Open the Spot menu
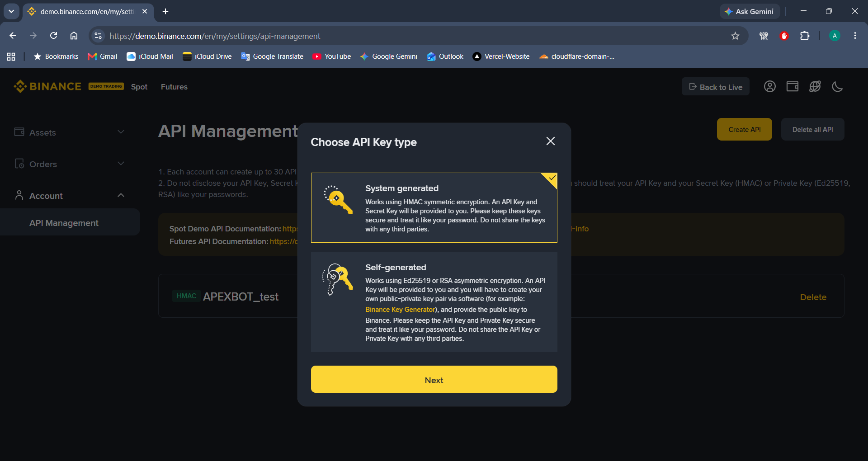Image resolution: width=868 pixels, height=461 pixels. [x=139, y=87]
